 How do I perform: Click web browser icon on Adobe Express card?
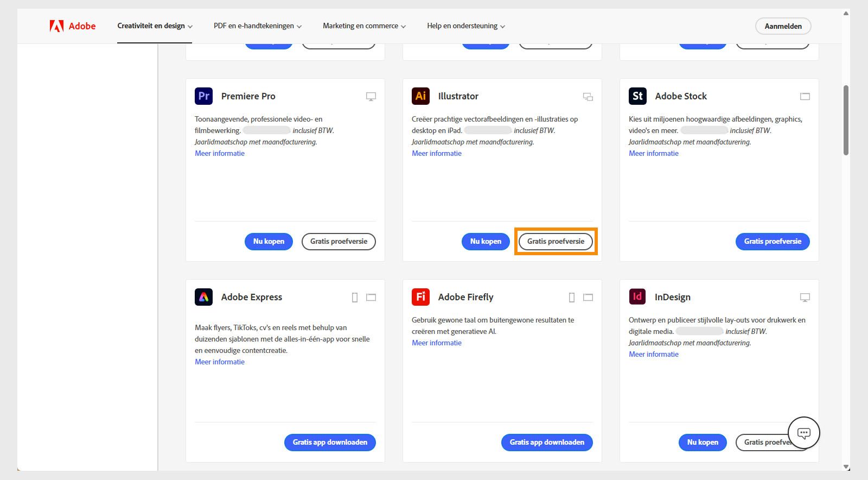click(x=371, y=298)
